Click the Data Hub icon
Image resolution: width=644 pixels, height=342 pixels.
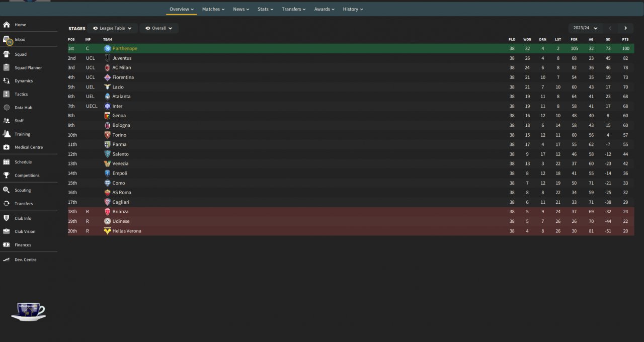(x=7, y=108)
